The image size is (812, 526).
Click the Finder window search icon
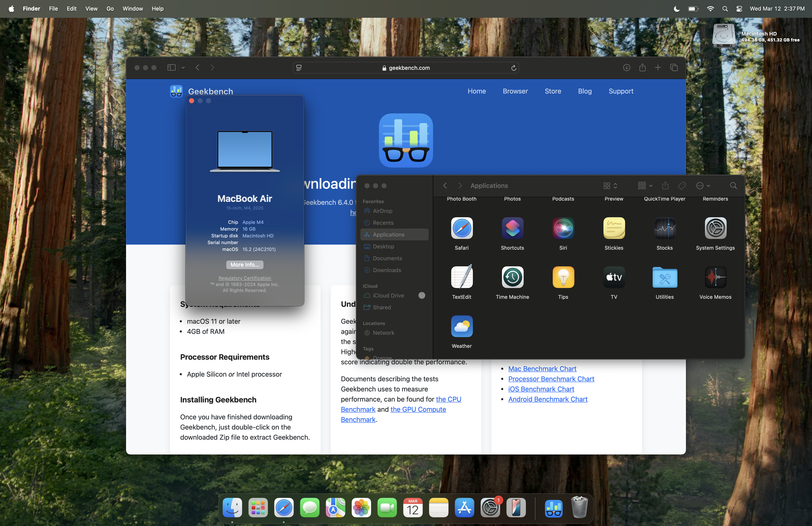tap(733, 186)
